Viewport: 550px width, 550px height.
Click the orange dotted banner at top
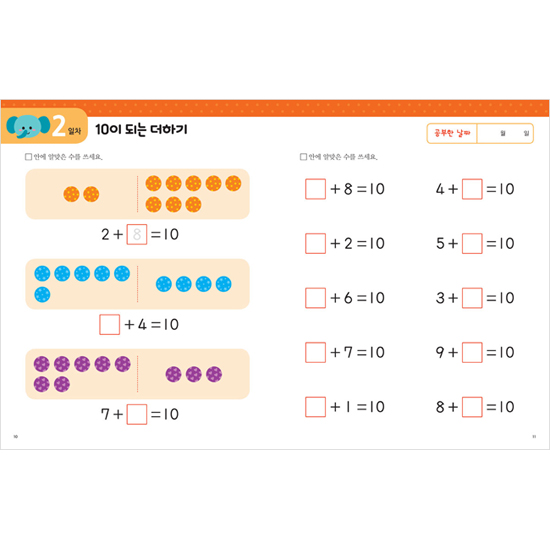(275, 107)
